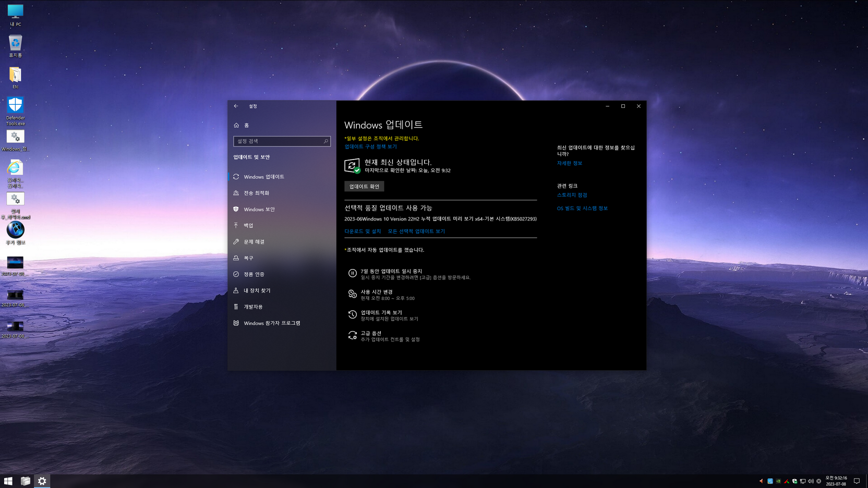Click the Settings gear on the taskbar
Viewport: 868px width, 488px height.
click(42, 481)
